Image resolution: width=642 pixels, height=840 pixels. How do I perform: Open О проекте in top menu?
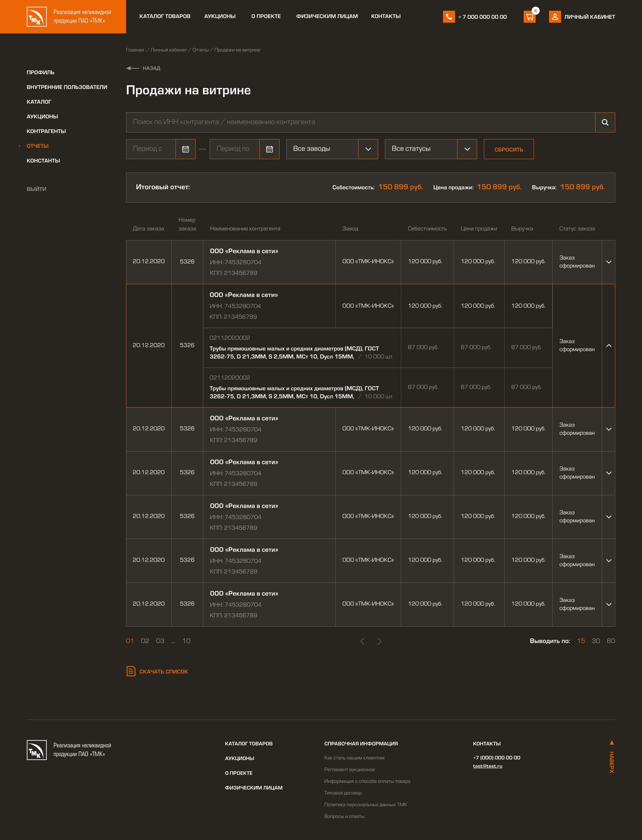tap(266, 16)
